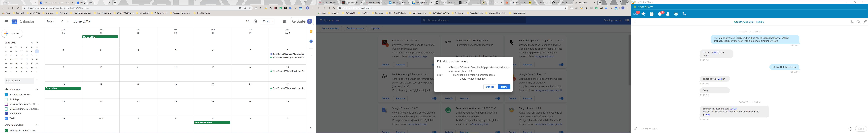
Task: Open Google Calendar settings gear icon
Action: coord(255,21)
